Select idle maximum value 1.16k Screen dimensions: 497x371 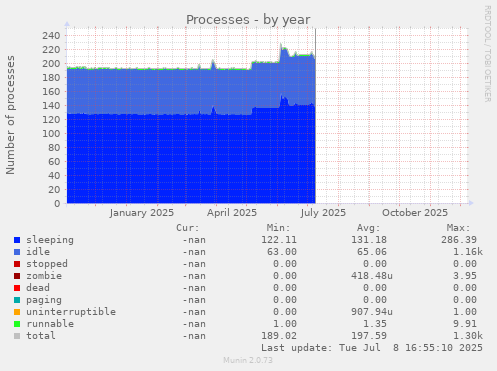tap(468, 252)
